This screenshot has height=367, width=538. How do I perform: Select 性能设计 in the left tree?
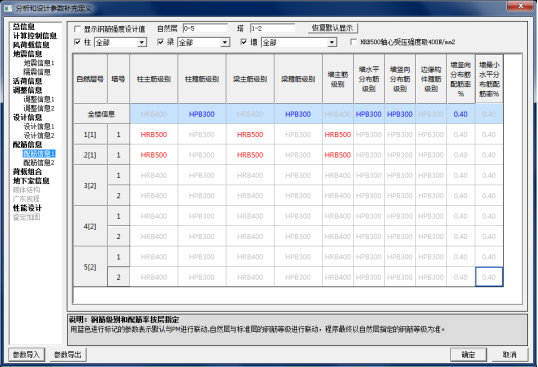27,208
